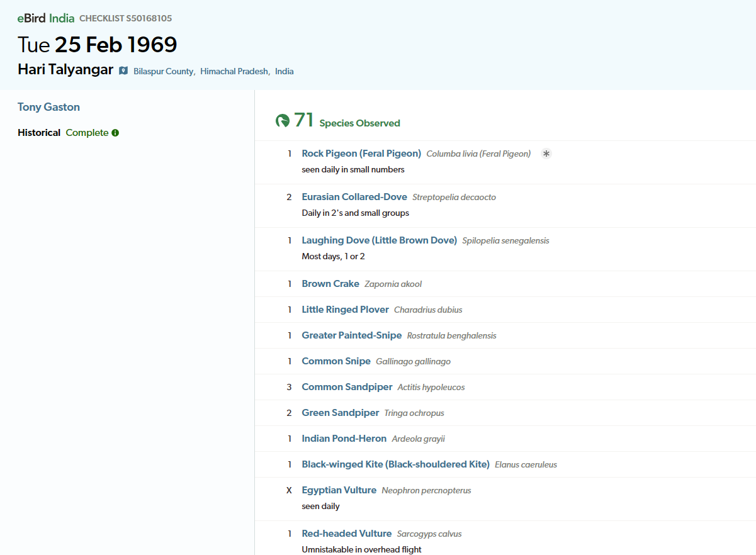The height and width of the screenshot is (555, 756).
Task: View the Greater Painted-Snipe species page
Action: click(351, 335)
